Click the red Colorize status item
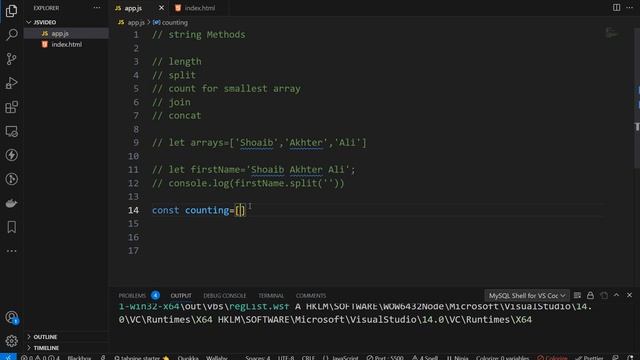The image size is (640, 360). pos(552,357)
